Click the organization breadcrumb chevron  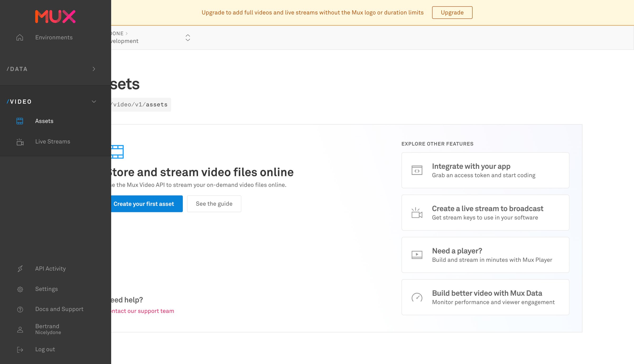point(127,34)
